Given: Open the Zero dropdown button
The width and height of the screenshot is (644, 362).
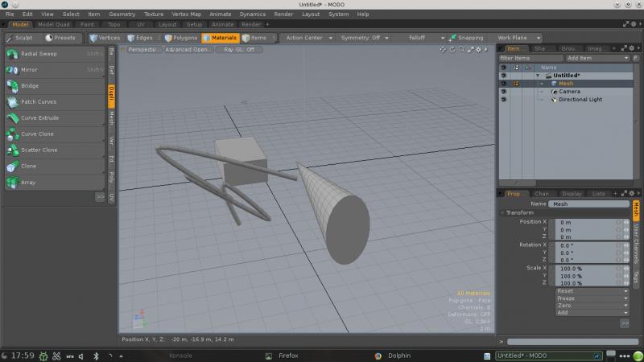Looking at the screenshot, I should [x=592, y=306].
